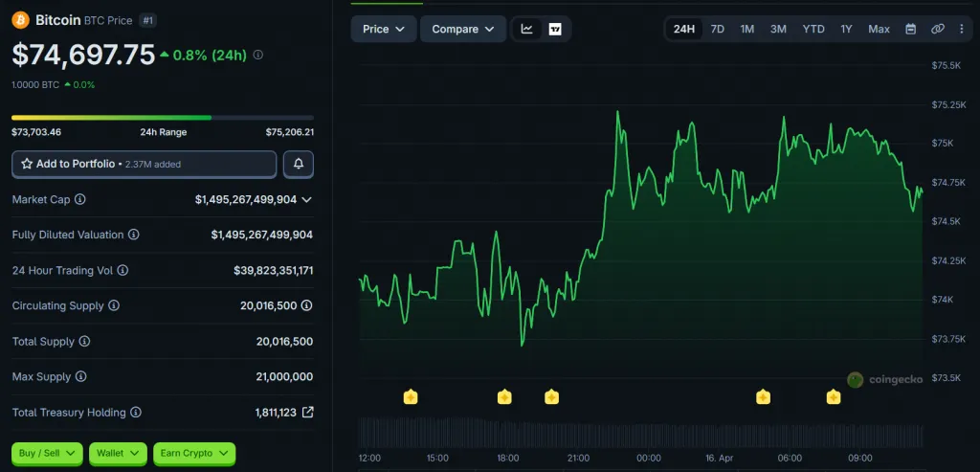Click the news marker near 18:00
The height and width of the screenshot is (472, 980).
click(x=504, y=397)
